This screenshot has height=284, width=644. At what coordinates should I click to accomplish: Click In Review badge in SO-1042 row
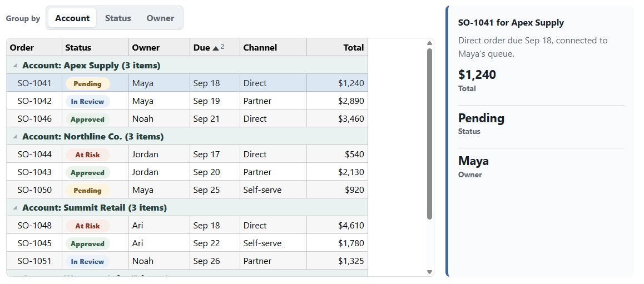click(87, 101)
